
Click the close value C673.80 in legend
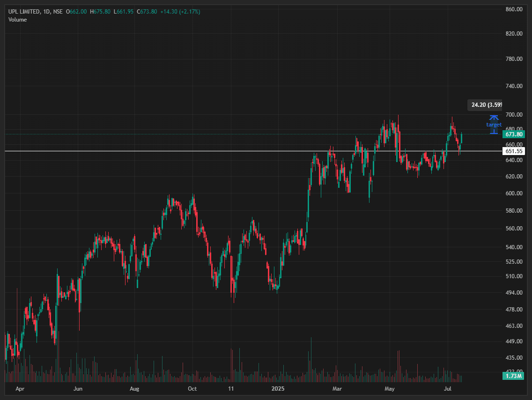[147, 12]
